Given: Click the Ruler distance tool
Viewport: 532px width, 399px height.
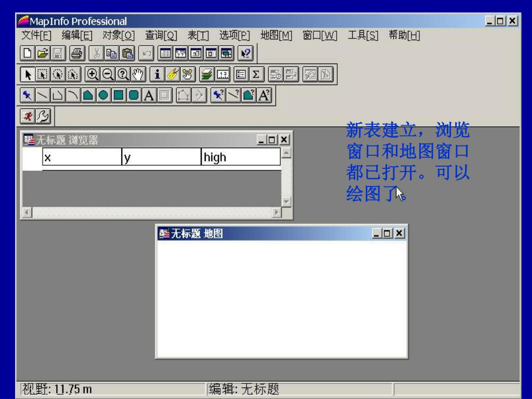Looking at the screenshot, I should [x=222, y=74].
